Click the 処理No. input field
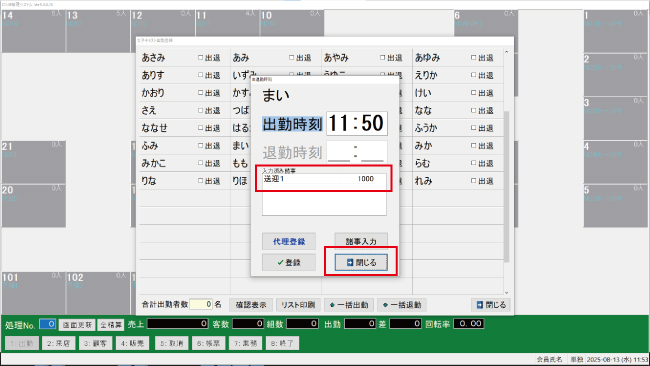This screenshot has height=366, width=650. [x=47, y=324]
